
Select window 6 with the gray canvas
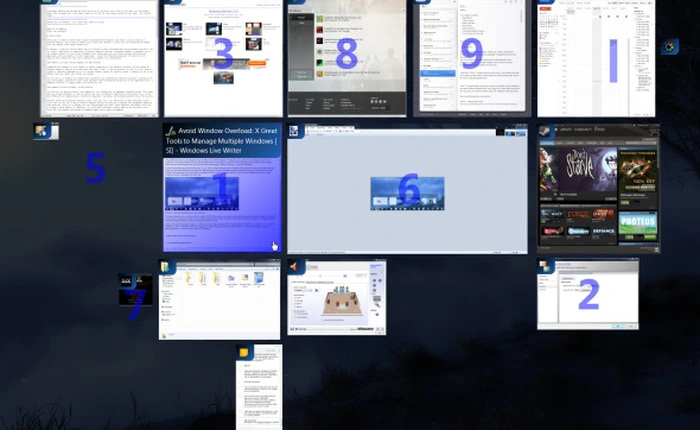[407, 189]
